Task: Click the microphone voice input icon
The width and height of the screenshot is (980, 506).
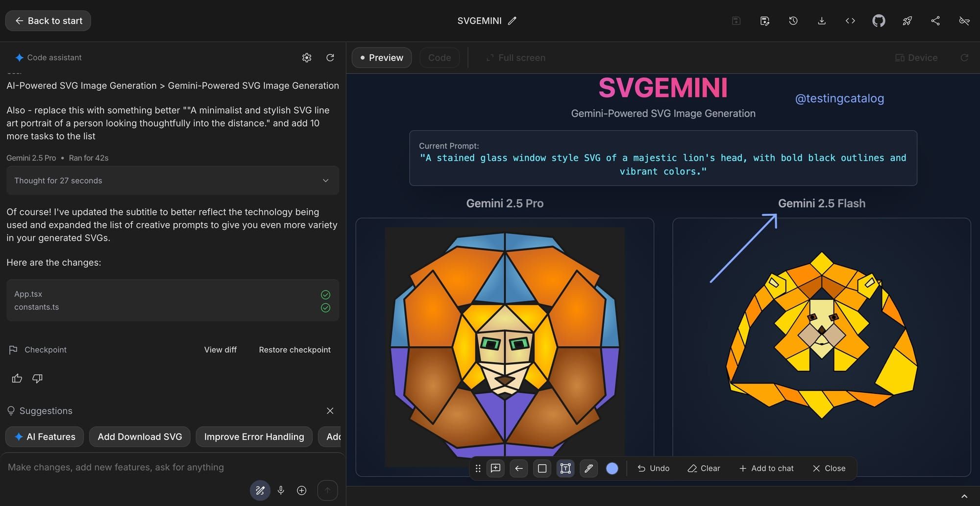Action: (x=281, y=490)
